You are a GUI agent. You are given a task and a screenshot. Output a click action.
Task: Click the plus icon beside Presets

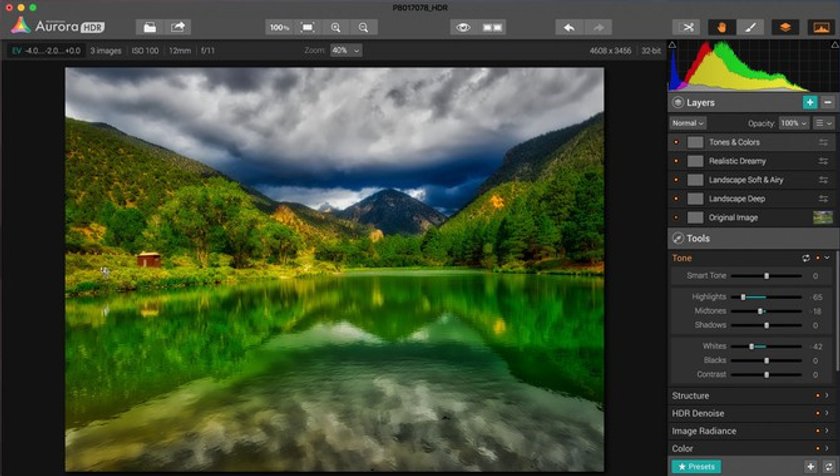pos(811,467)
